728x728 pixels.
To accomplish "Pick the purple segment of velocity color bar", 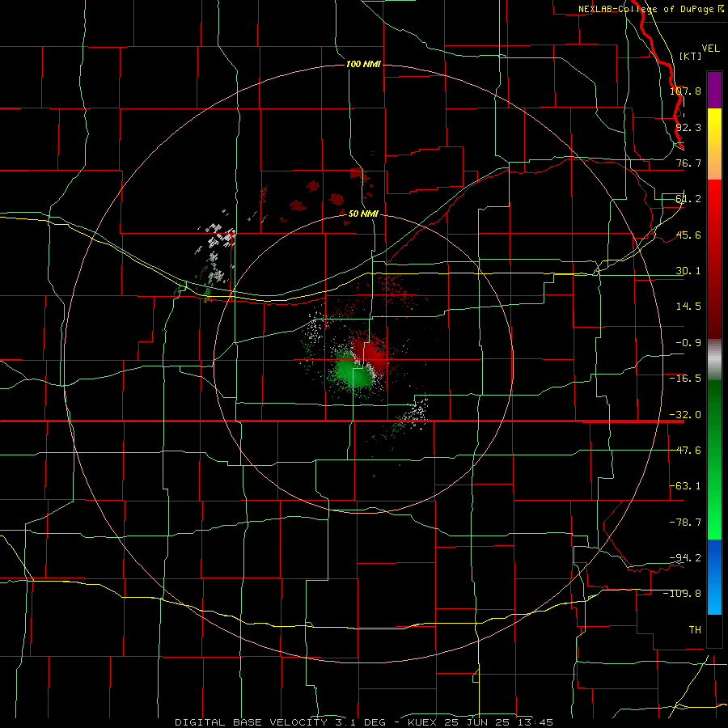I will pyautogui.click(x=714, y=90).
